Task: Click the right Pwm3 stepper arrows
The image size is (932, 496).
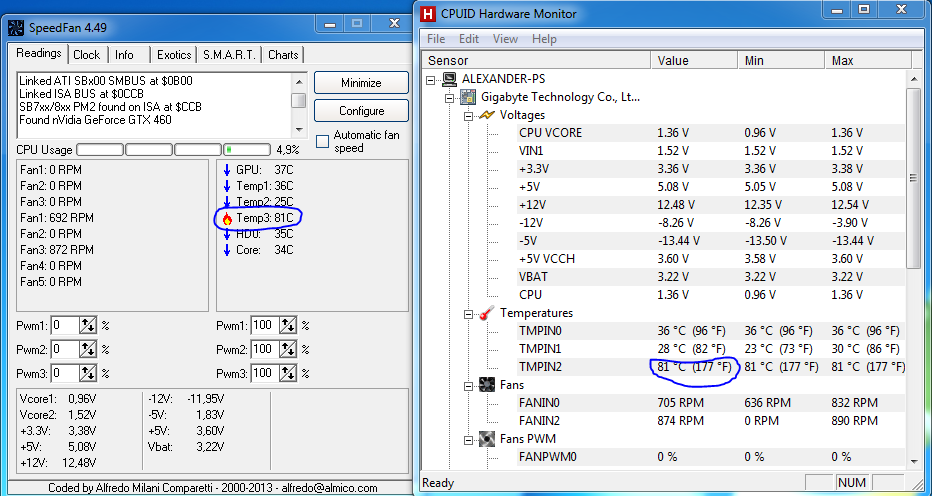Action: point(288,373)
